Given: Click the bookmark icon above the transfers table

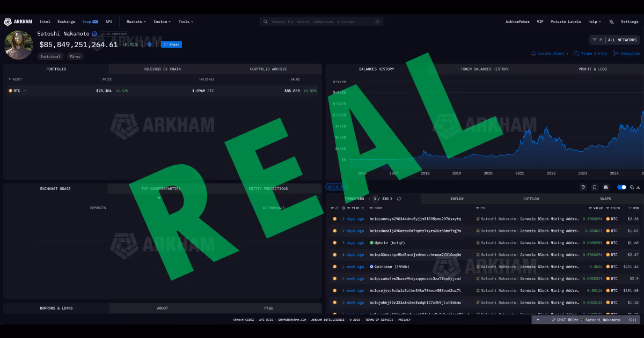Looking at the screenshot, I should click(x=595, y=187).
